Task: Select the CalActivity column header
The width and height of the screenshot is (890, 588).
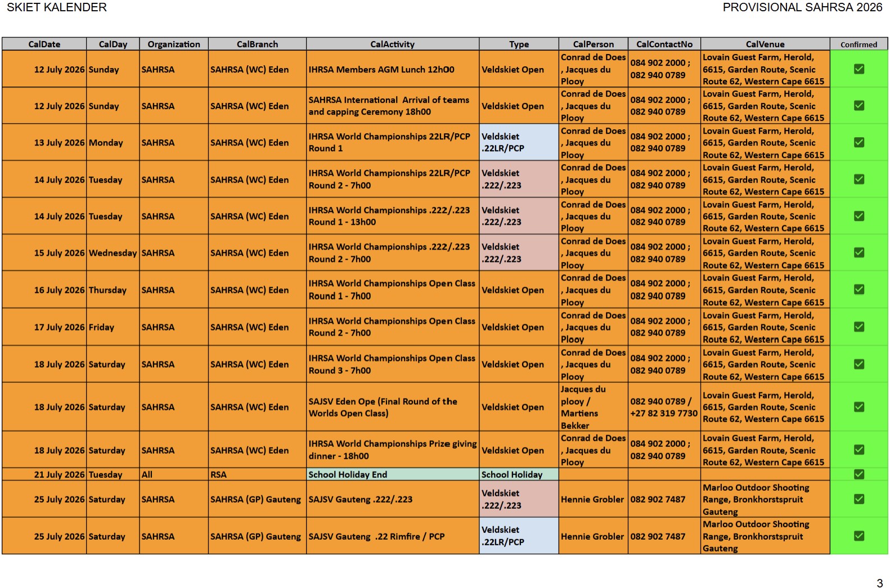Action: 392,44
